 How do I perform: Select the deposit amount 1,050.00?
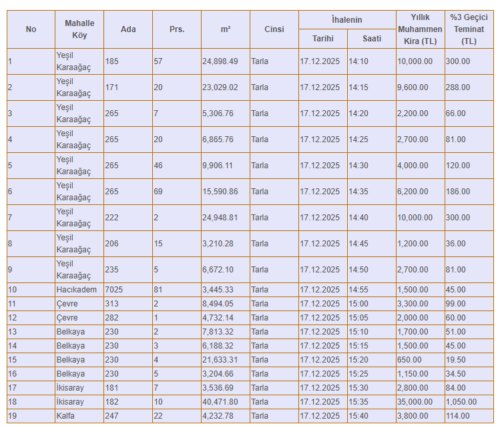[469, 402]
